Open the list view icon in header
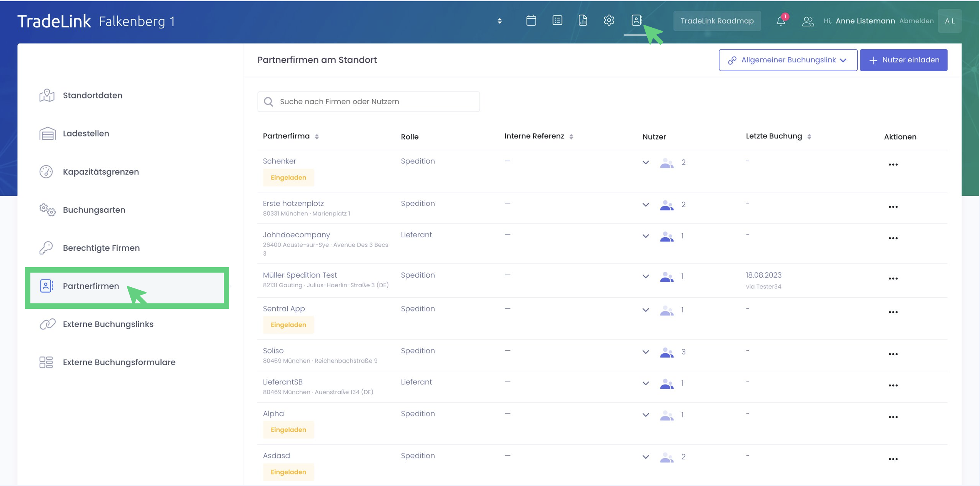Screen dimensions: 980x486 coord(557,20)
